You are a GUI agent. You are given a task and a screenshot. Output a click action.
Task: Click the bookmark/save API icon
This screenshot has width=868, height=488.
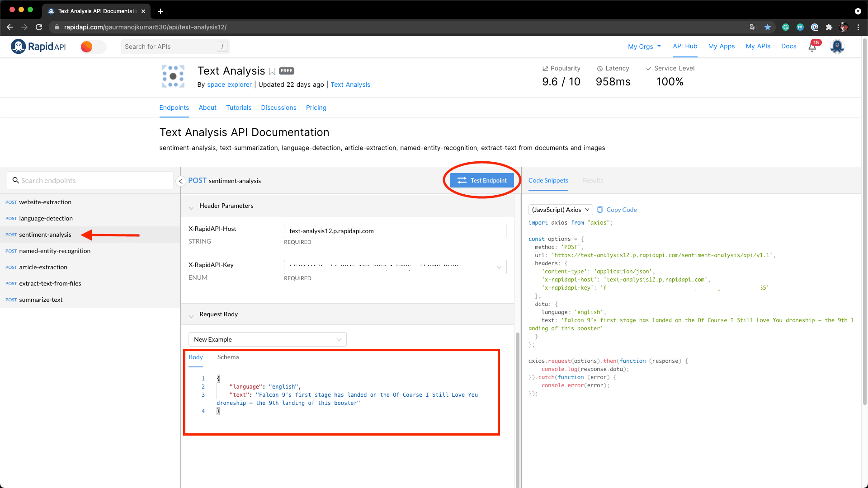coord(273,71)
